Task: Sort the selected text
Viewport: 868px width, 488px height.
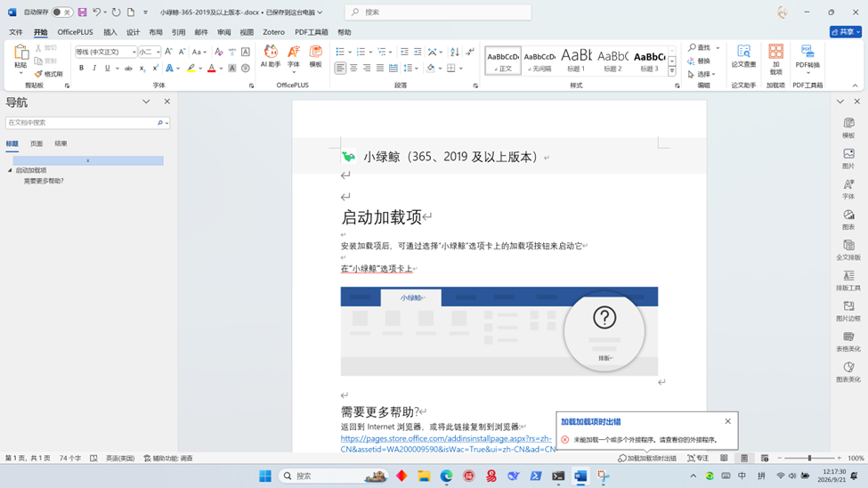Action: (455, 52)
